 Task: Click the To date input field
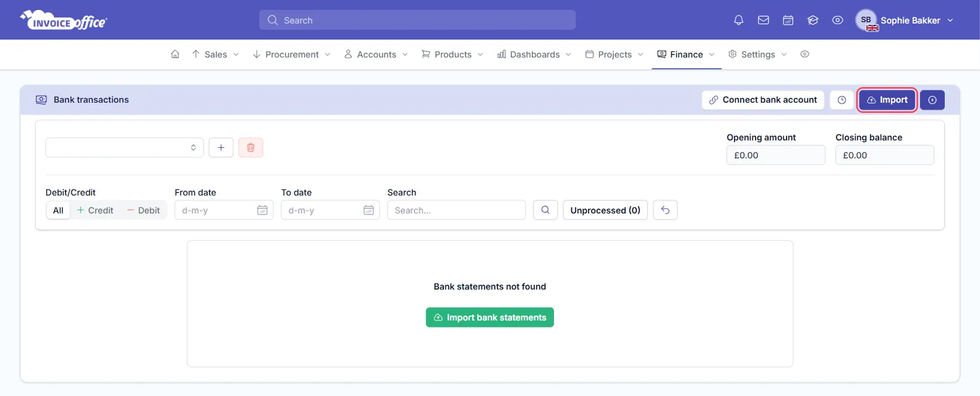click(330, 210)
